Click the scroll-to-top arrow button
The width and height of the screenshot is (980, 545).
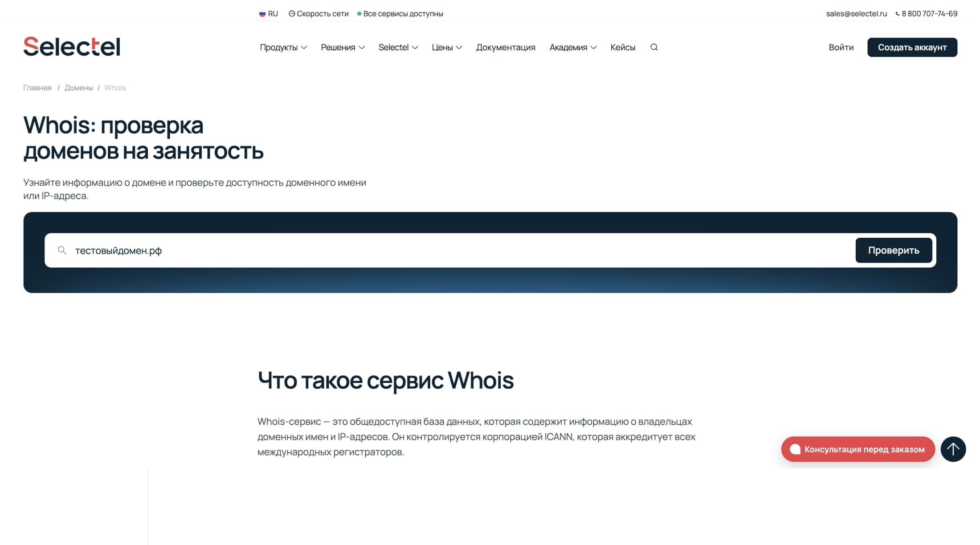[953, 449]
